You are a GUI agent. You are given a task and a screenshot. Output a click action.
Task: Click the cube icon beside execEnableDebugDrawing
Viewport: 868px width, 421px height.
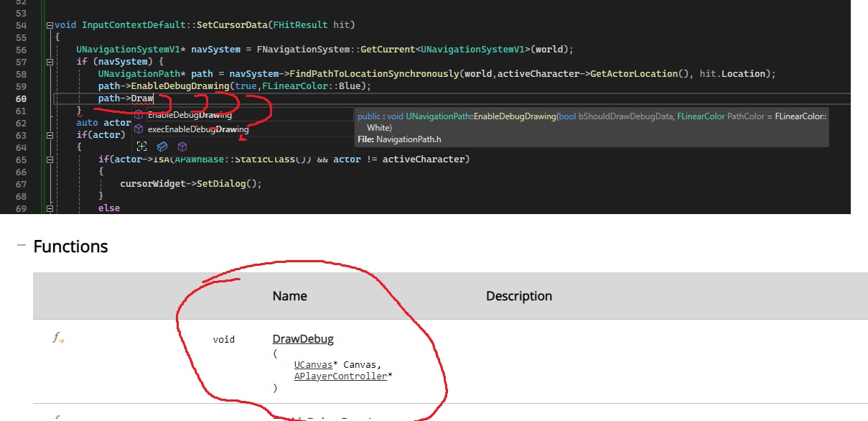(x=139, y=130)
